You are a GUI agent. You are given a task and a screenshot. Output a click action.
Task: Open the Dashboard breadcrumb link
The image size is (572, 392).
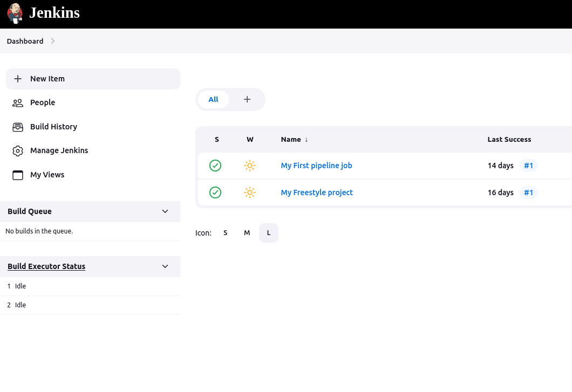coord(25,41)
